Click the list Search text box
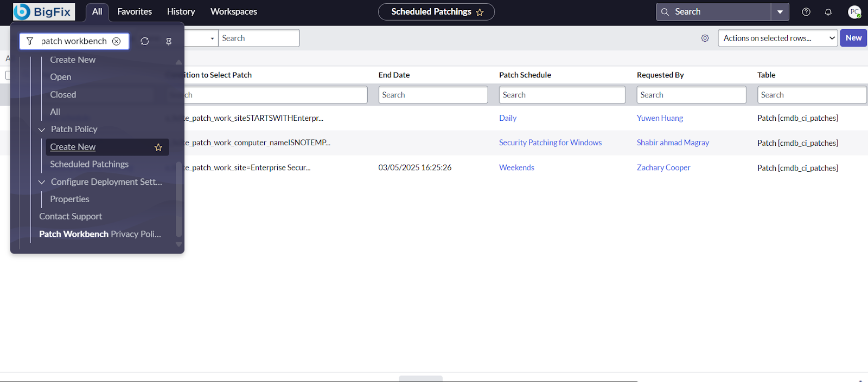The height and width of the screenshot is (382, 868). click(259, 38)
